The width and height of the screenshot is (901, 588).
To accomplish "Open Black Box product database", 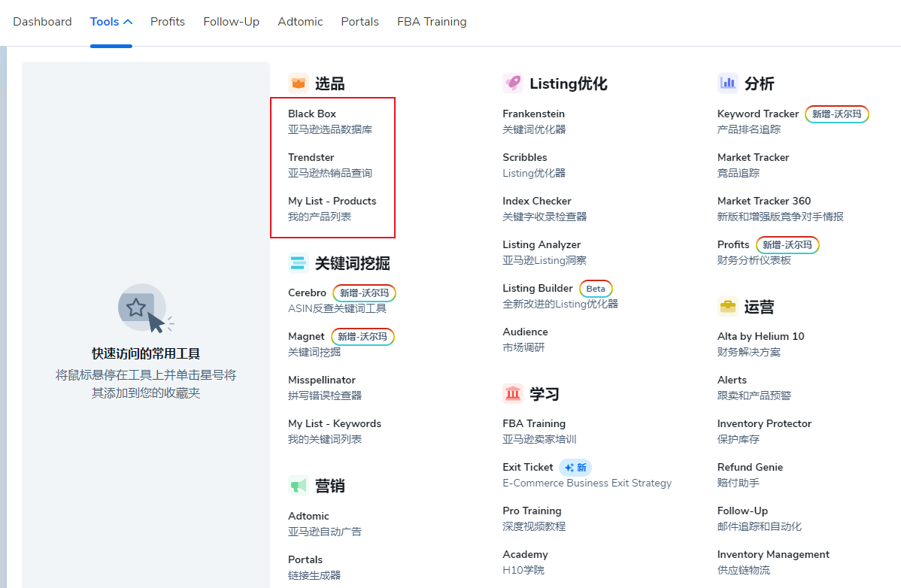I will 312,114.
